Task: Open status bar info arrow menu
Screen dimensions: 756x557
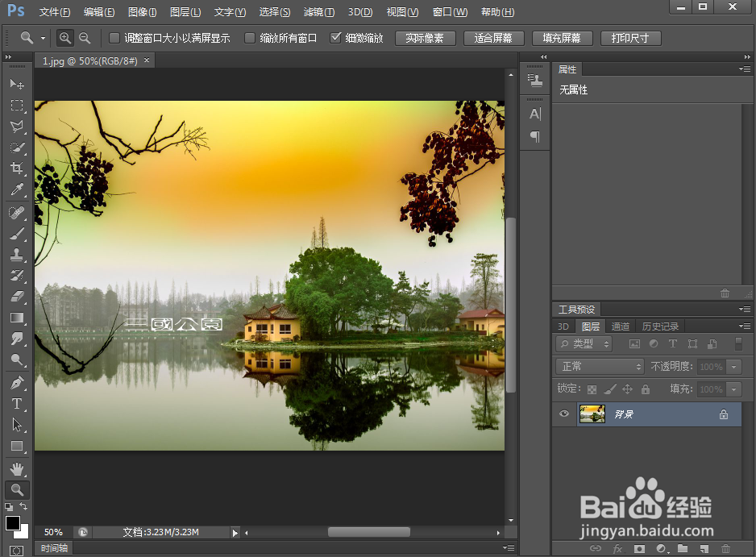Action: [235, 533]
